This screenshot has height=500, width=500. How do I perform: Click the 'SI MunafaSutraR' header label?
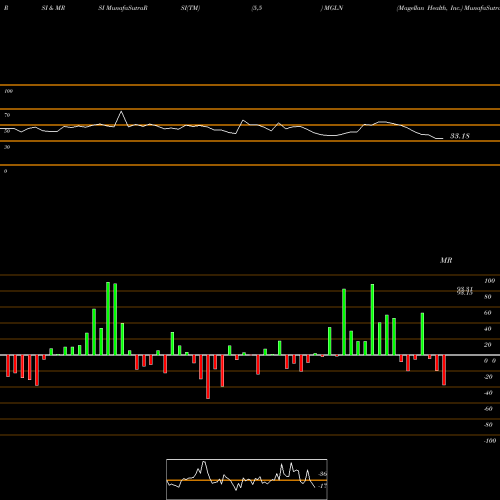123,8
